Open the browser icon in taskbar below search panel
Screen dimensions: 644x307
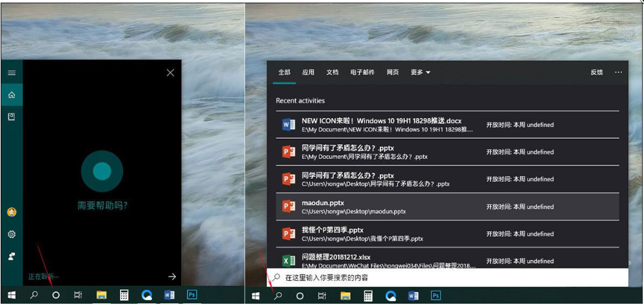[x=390, y=295]
